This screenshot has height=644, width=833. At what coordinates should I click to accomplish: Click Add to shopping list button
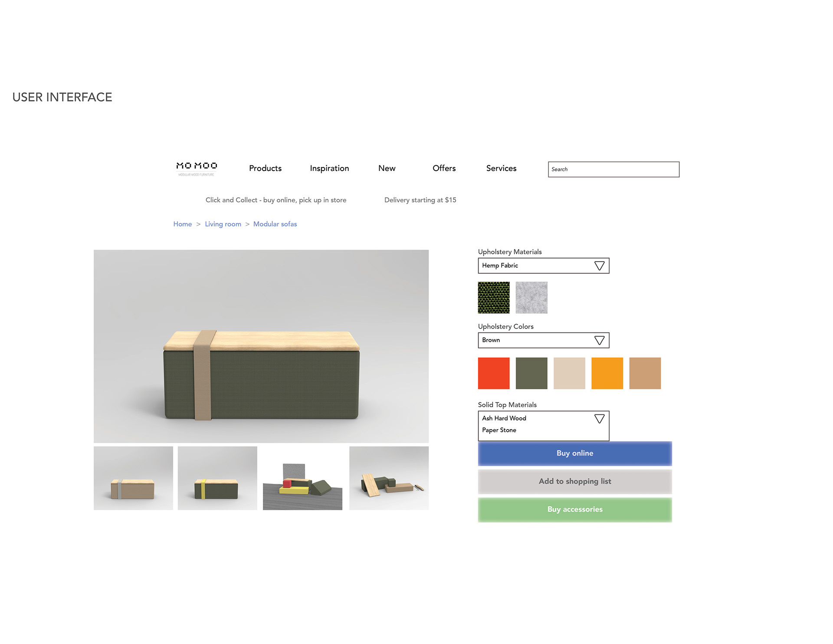click(574, 481)
